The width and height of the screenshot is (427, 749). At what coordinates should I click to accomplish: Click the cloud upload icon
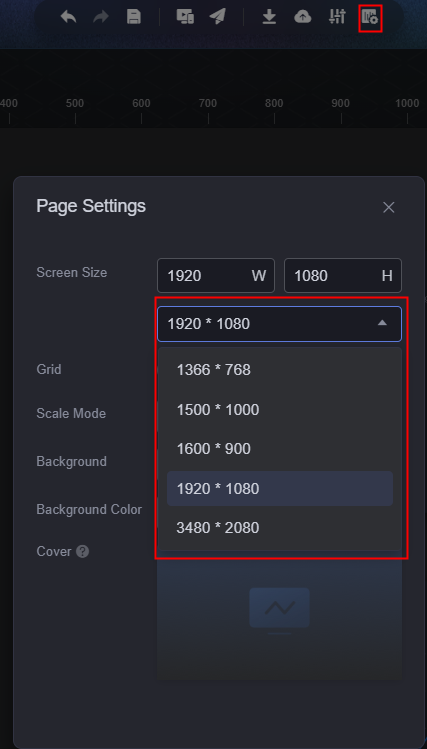tap(302, 17)
